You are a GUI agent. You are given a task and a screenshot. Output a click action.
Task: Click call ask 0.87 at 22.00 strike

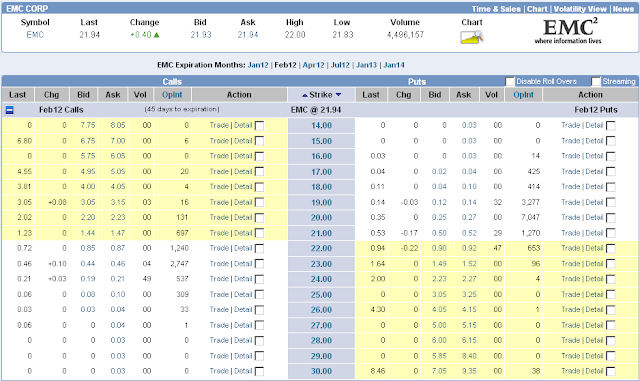pos(118,248)
